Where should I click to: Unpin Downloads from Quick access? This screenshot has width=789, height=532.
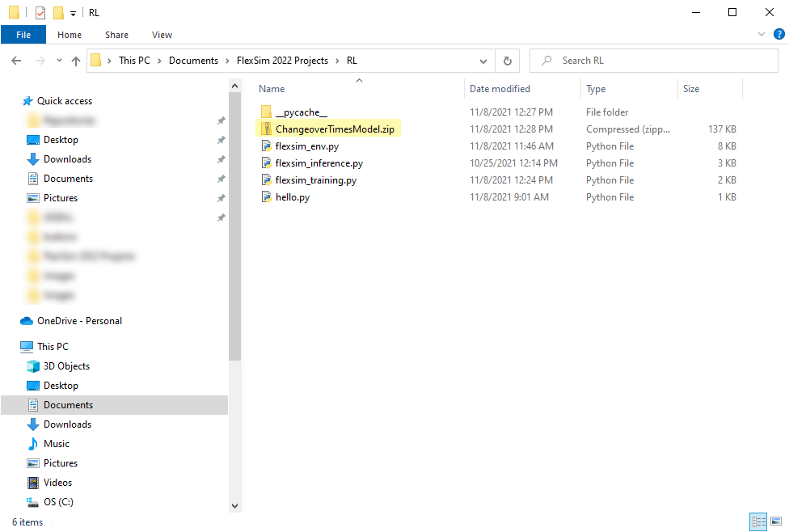point(221,159)
